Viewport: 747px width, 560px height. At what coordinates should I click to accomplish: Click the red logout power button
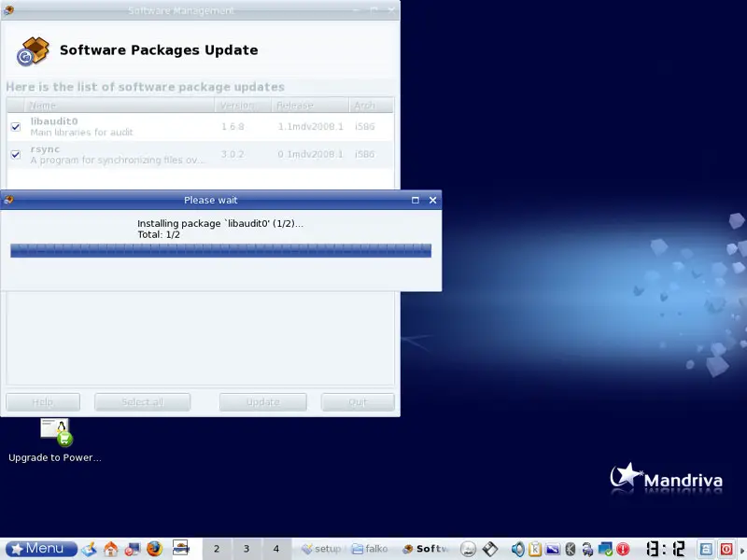[726, 549]
